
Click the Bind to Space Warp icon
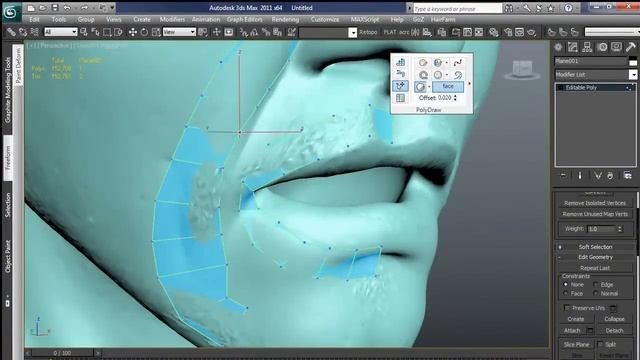(35, 32)
